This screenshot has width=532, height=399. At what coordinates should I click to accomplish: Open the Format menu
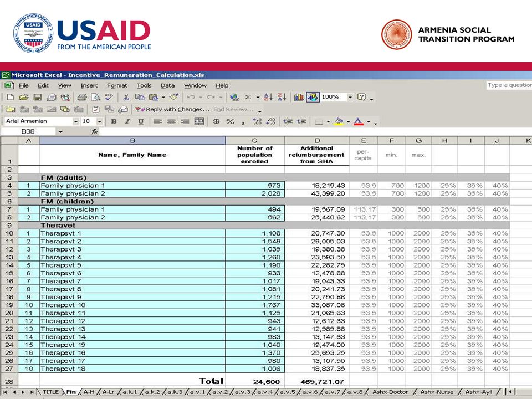[x=117, y=85]
